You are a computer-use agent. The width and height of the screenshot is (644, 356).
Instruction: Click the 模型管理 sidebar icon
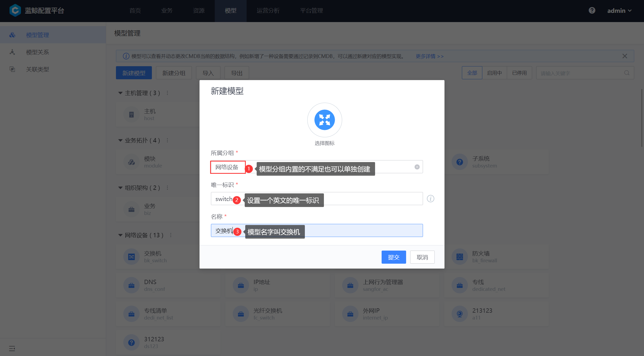pos(12,35)
